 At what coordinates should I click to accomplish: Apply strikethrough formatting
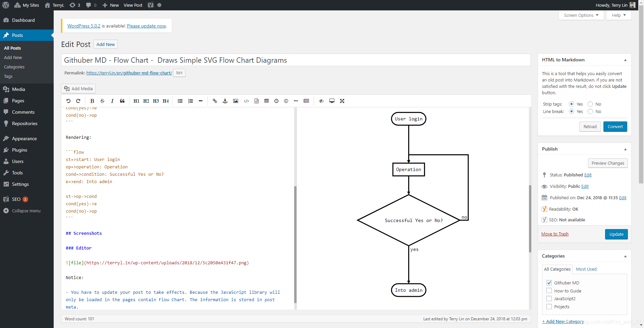pyautogui.click(x=102, y=101)
